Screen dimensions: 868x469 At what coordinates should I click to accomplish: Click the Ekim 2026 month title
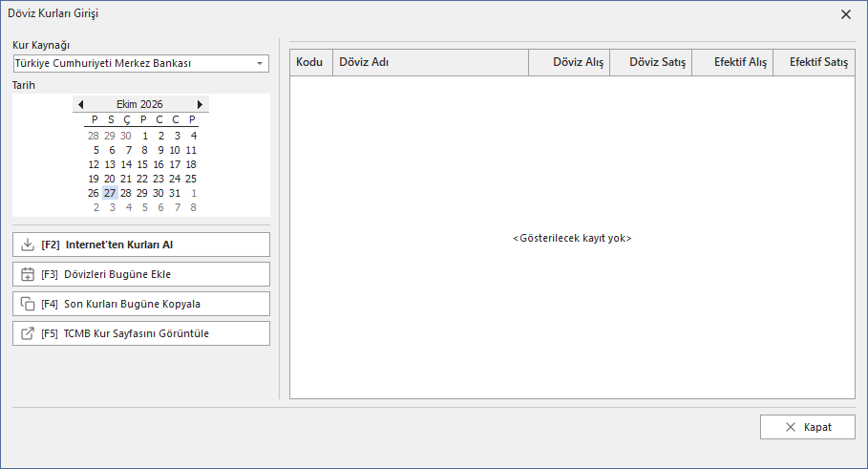139,104
